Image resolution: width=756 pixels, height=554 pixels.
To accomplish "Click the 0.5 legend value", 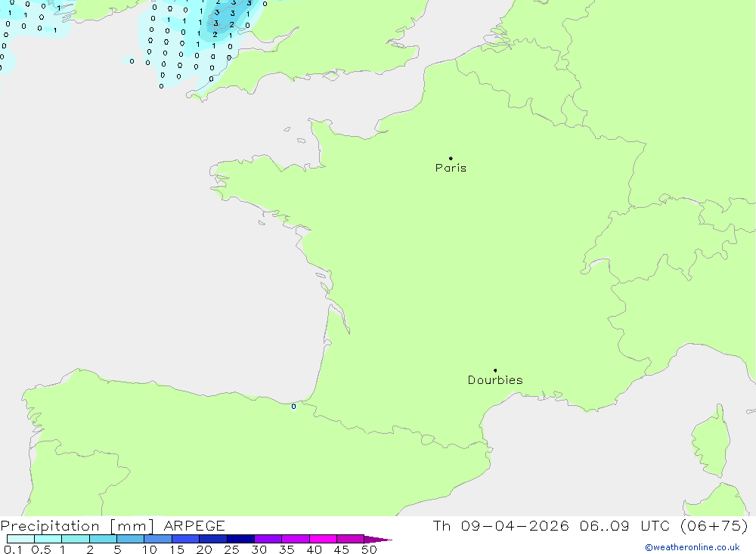I will click(41, 549).
